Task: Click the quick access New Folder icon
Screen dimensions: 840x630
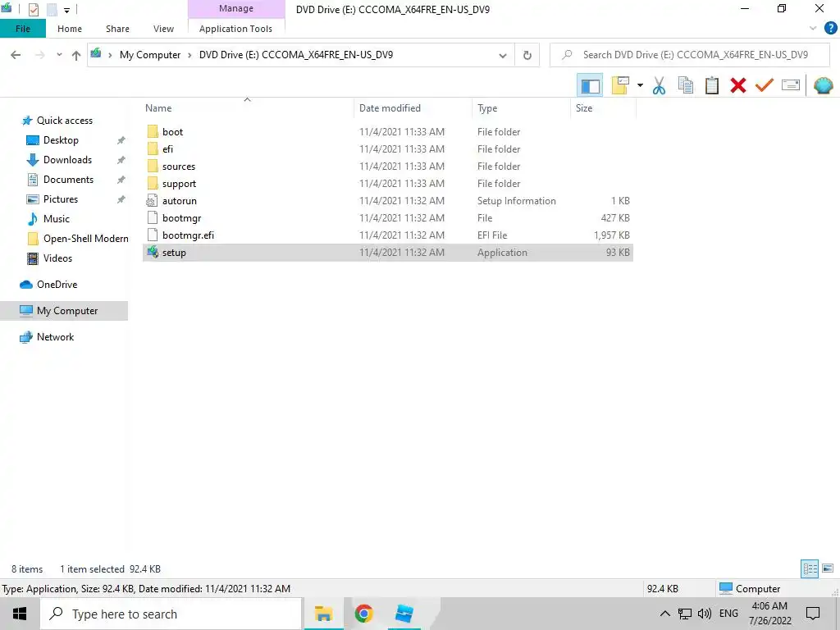Action: click(52, 10)
